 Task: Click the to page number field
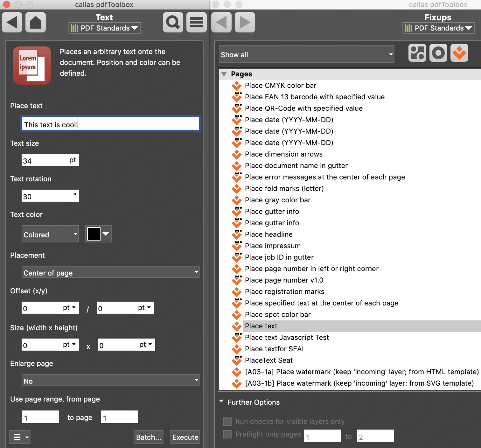[x=120, y=417]
